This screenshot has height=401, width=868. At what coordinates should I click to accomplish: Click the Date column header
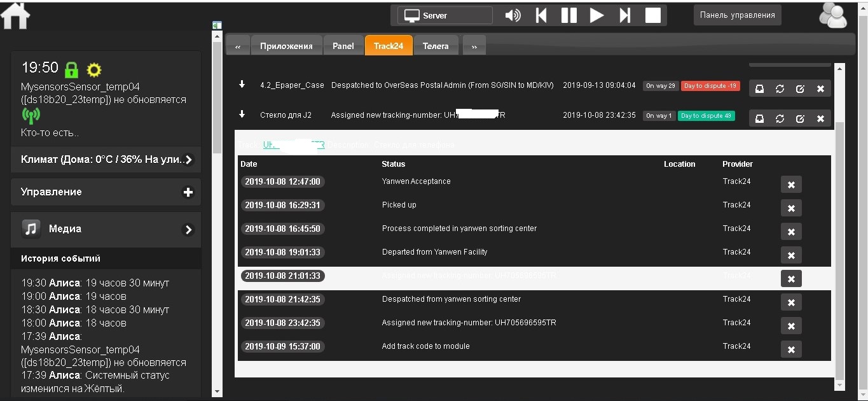[249, 164]
